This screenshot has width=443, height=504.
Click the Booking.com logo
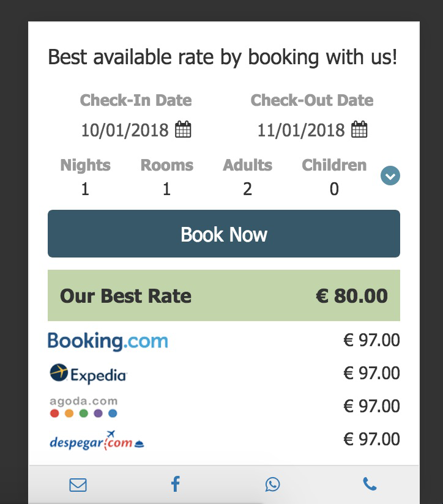[108, 341]
